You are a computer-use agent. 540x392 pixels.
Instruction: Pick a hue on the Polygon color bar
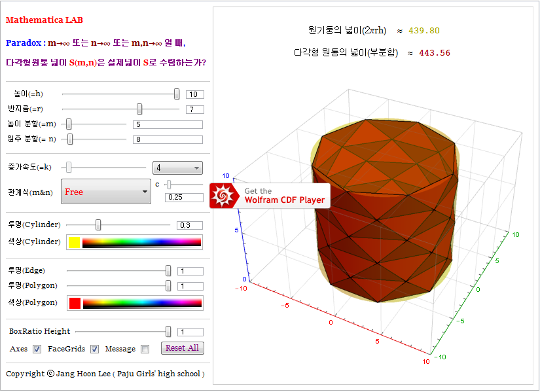click(142, 303)
